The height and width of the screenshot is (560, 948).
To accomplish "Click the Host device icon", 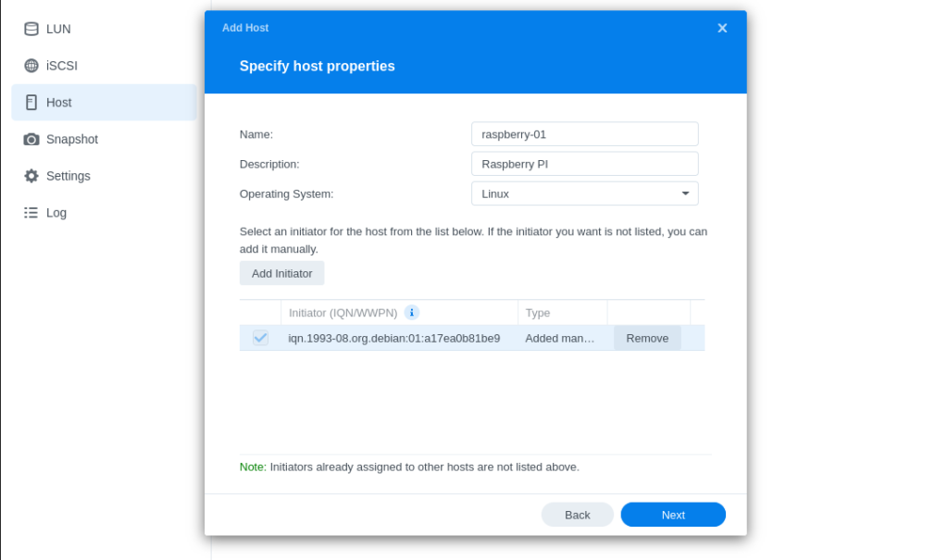I will 31,102.
